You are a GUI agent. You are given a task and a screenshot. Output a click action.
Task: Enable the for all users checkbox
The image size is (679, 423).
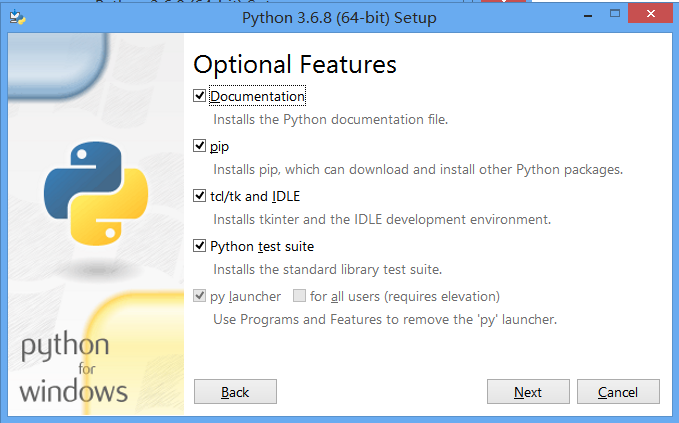299,296
